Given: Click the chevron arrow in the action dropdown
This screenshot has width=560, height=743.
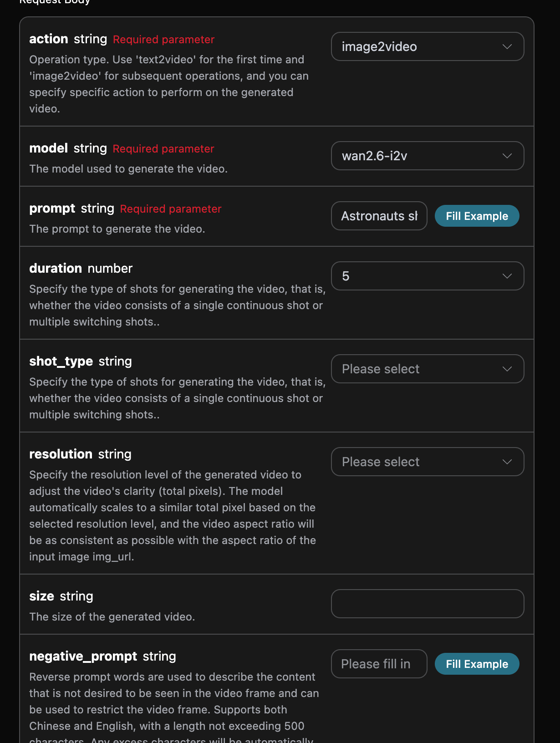Looking at the screenshot, I should point(507,46).
